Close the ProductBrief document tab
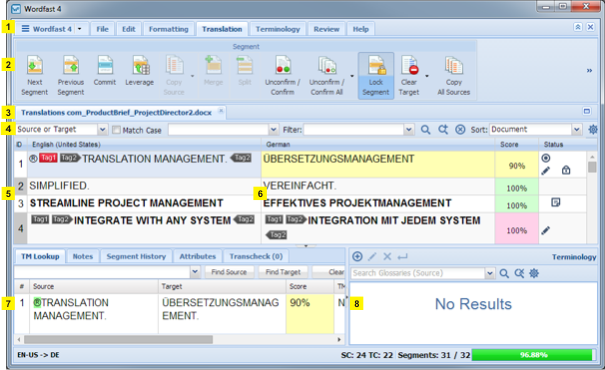 [x=221, y=111]
